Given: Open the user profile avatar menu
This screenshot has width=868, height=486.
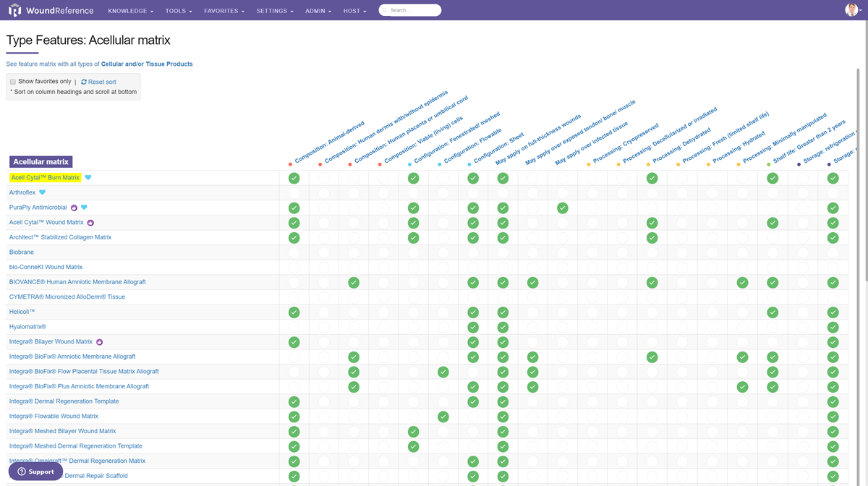Looking at the screenshot, I should (851, 9).
